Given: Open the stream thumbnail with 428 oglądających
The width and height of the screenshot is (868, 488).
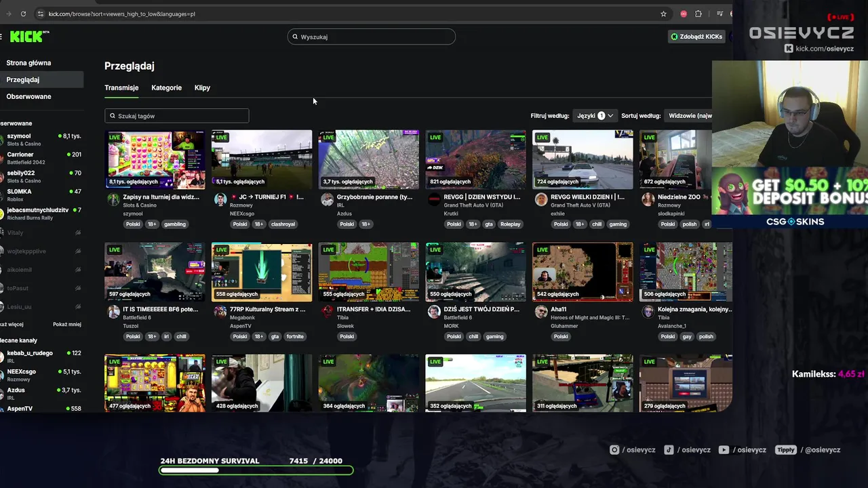Looking at the screenshot, I should (262, 383).
